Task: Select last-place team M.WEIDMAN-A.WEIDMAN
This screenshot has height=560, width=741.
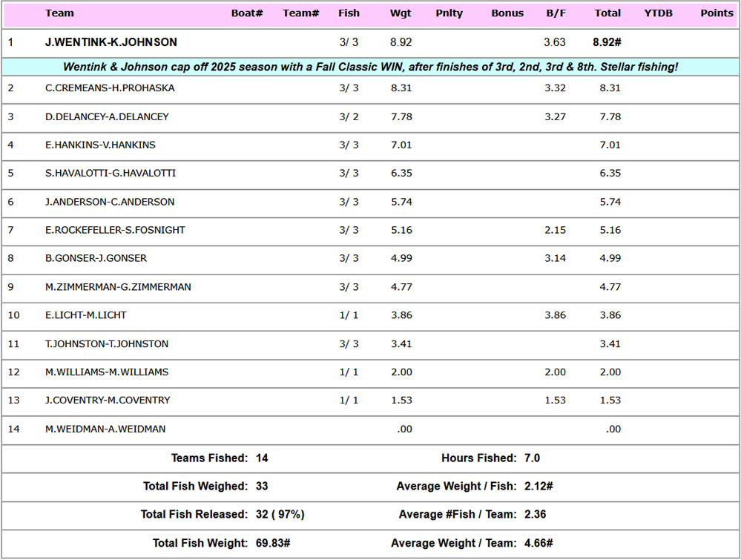Action: pyautogui.click(x=105, y=429)
